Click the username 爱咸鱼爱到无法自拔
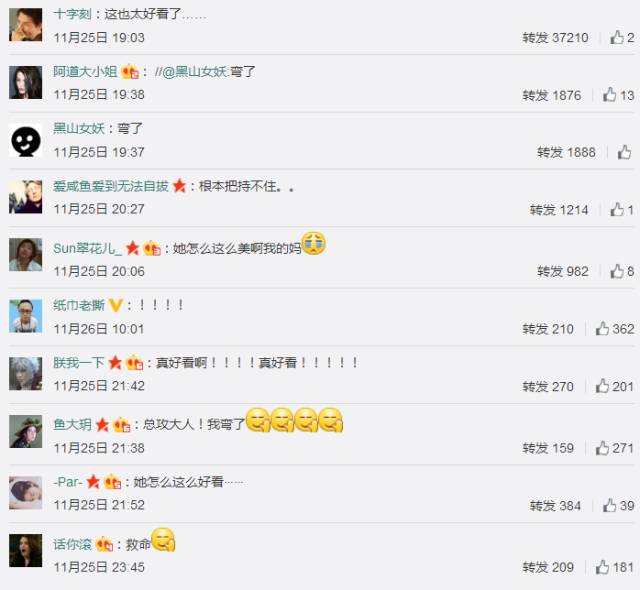The image size is (640, 590). [111, 186]
